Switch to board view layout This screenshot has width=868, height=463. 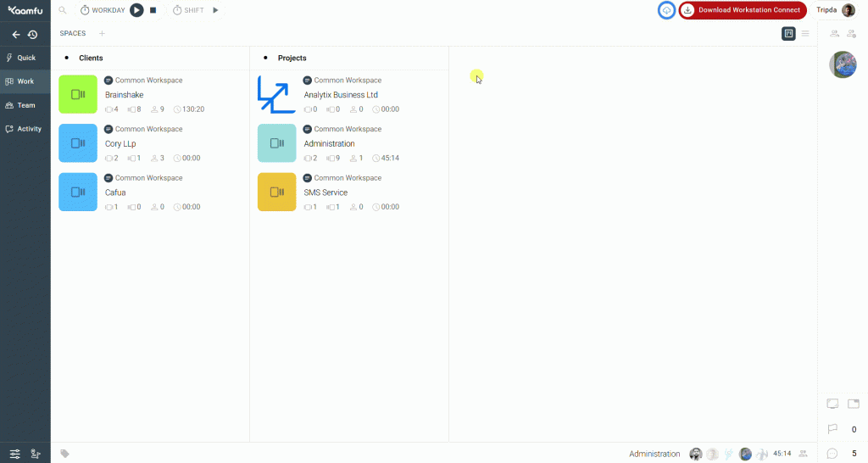click(788, 34)
